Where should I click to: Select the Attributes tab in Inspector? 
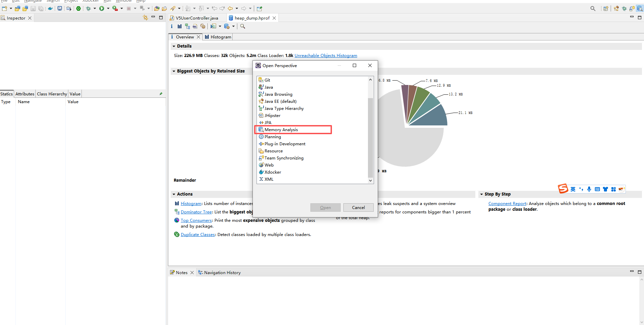[25, 94]
